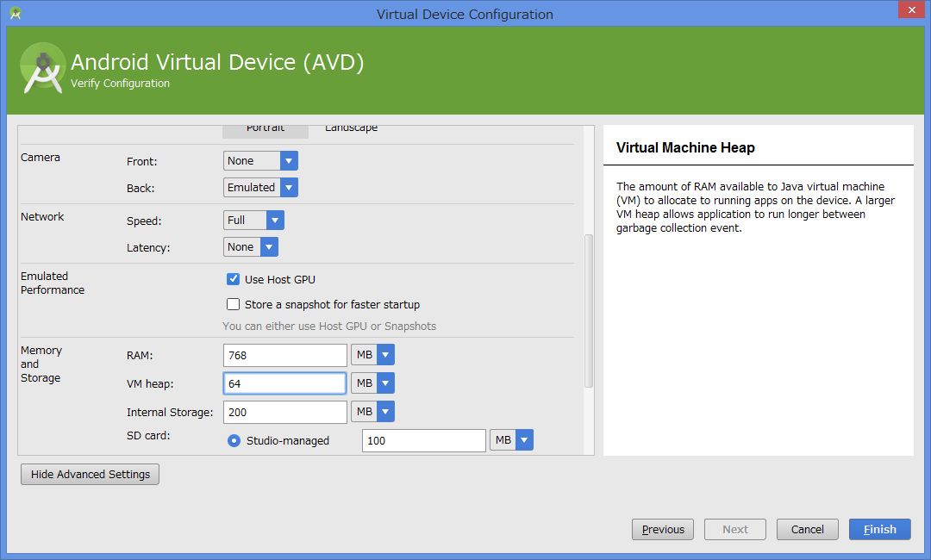This screenshot has height=560, width=931.
Task: Click the 'Camera' section label
Action: (41, 157)
